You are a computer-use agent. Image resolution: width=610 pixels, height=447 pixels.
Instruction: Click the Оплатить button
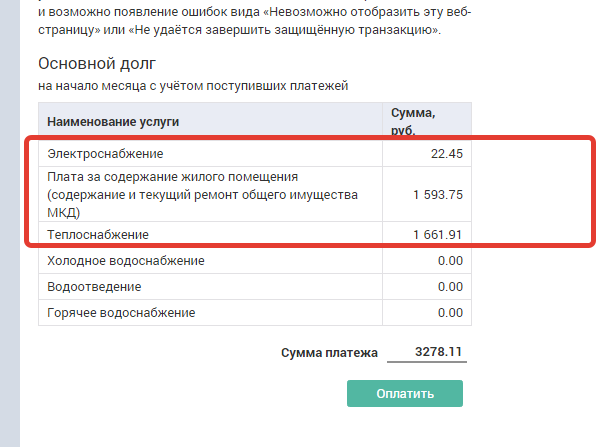coord(405,393)
